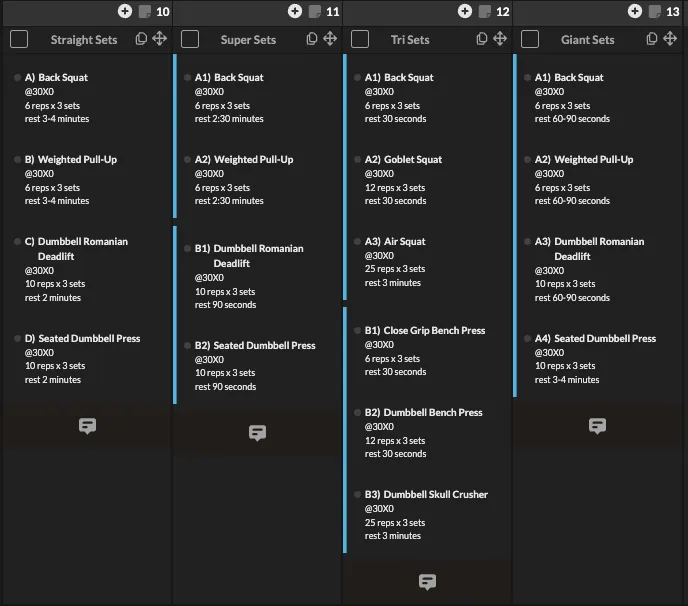688x606 pixels.
Task: Open the comment icon under Giant Sets
Action: tap(597, 426)
